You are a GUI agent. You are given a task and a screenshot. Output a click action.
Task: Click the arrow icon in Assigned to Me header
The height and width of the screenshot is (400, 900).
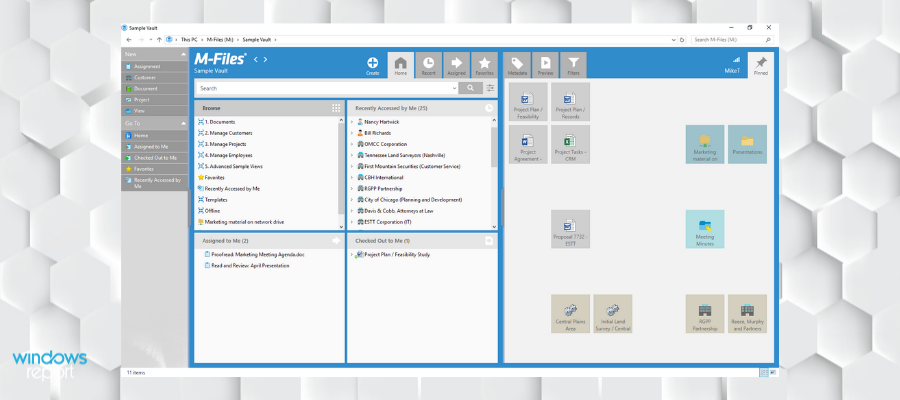coord(336,241)
